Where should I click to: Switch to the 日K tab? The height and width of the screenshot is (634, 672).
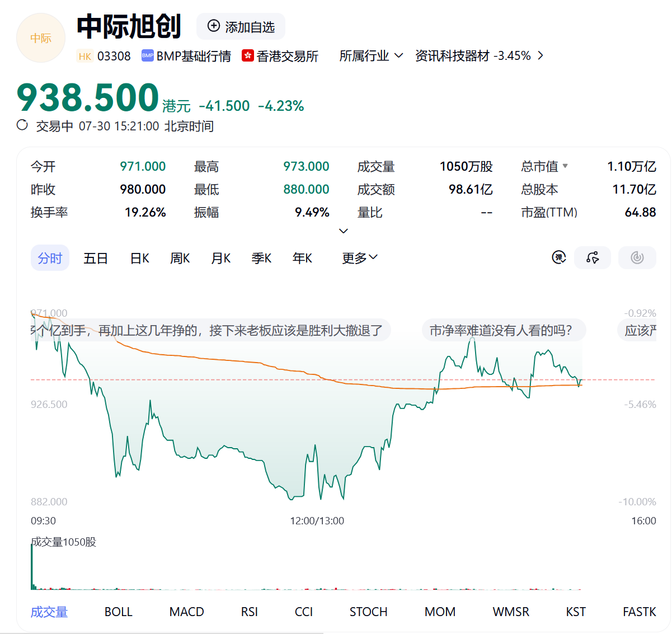tap(139, 258)
